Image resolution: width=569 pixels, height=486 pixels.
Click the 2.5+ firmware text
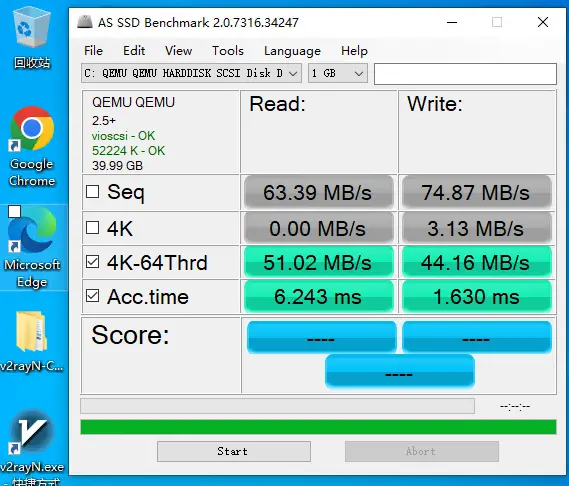pos(104,121)
